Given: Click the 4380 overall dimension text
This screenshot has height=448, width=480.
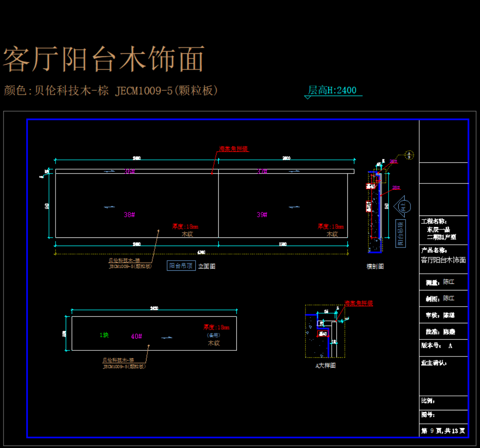Looking at the screenshot, I should pos(201,252).
